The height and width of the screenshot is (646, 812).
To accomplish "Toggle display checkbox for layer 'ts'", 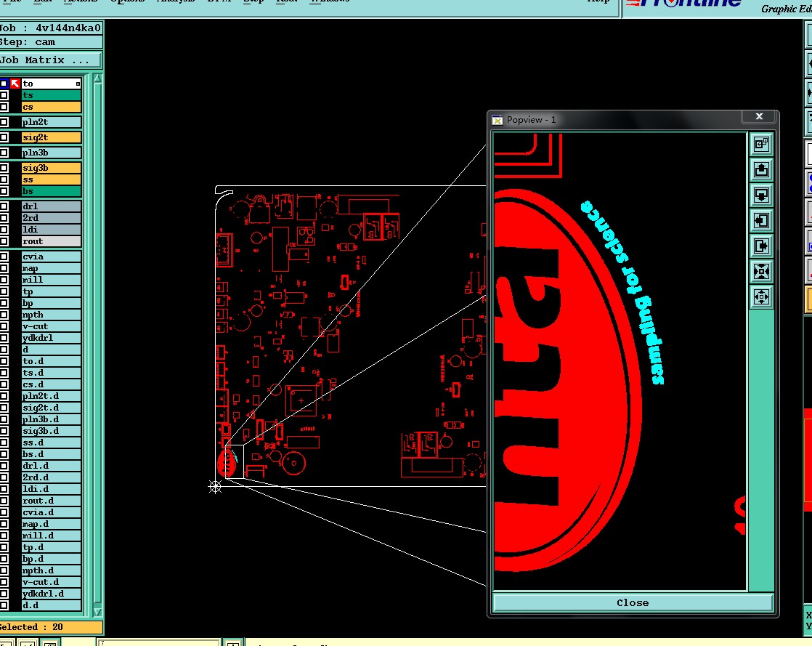I will (4, 95).
